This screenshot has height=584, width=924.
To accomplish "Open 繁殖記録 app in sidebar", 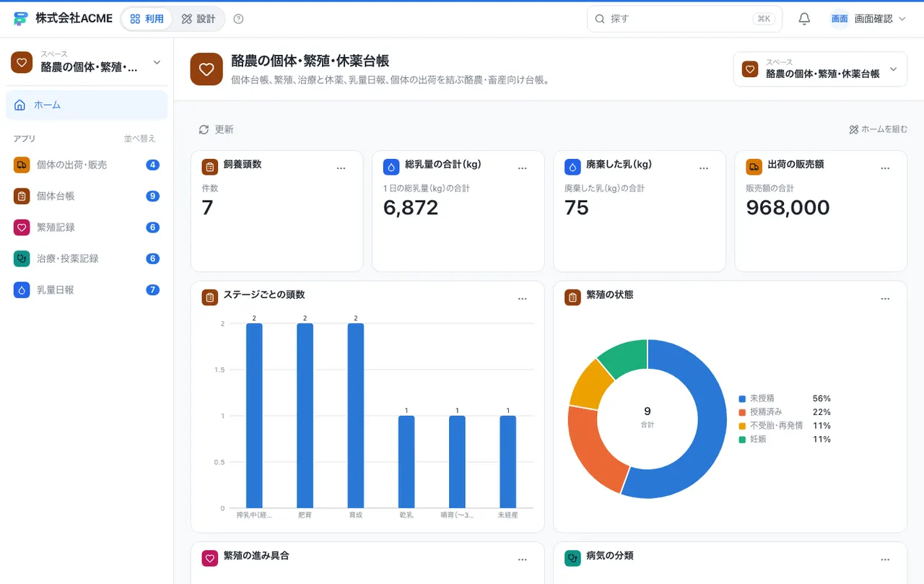I will 87,227.
